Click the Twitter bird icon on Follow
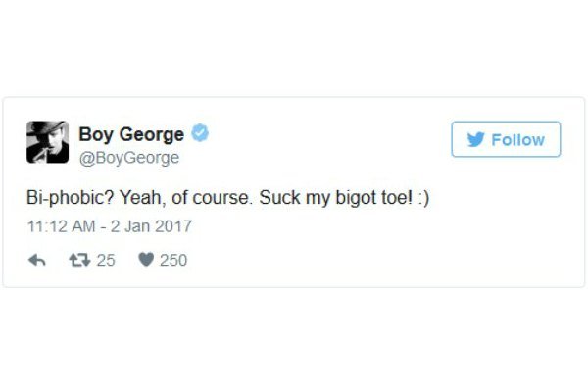The height and width of the screenshot is (392, 588). [476, 139]
